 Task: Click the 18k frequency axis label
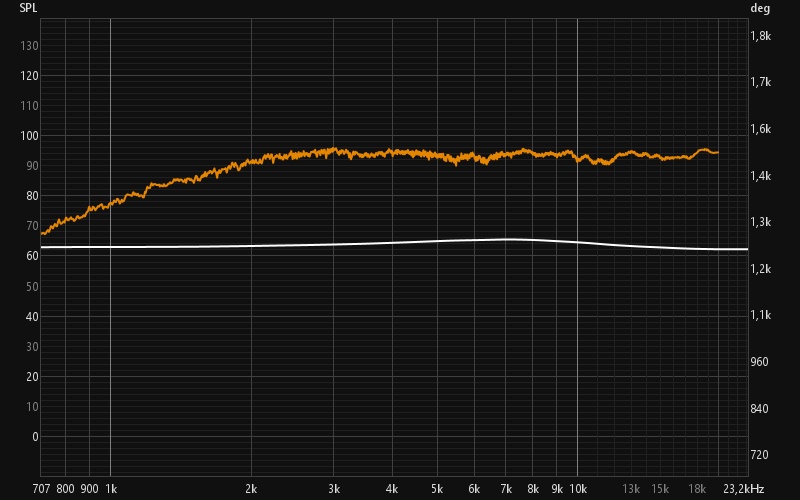point(697,489)
